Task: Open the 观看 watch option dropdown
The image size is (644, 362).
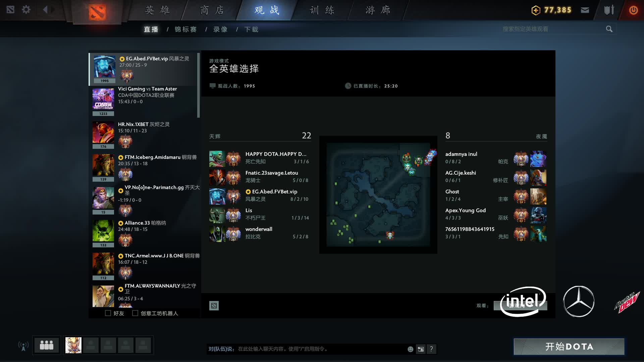Action: pos(520,306)
